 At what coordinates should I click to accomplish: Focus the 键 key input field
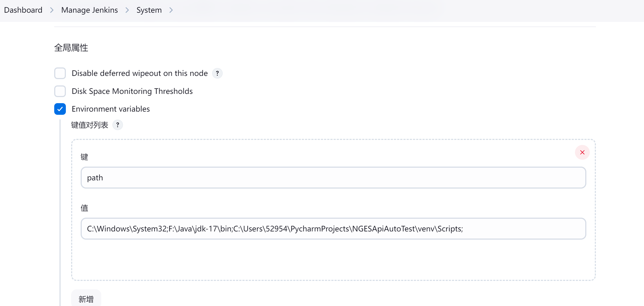pos(333,177)
